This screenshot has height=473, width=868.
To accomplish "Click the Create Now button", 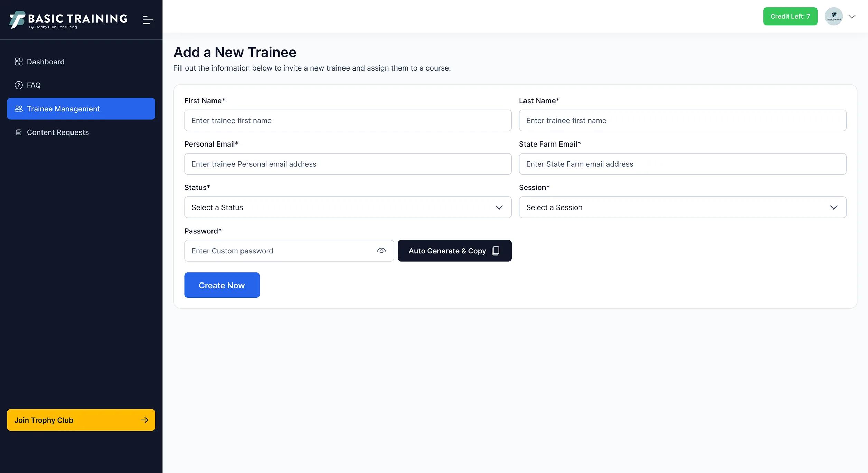I will [x=222, y=285].
